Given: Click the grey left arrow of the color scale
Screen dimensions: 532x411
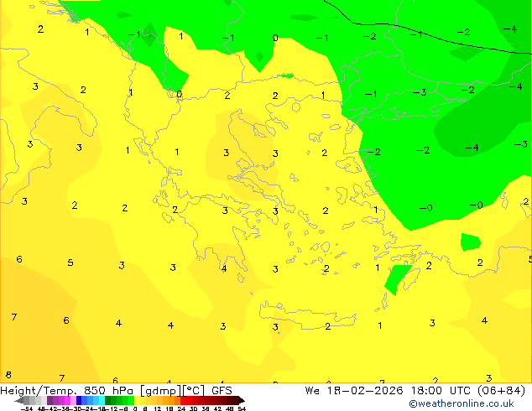Looking at the screenshot, I should (x=19, y=400).
